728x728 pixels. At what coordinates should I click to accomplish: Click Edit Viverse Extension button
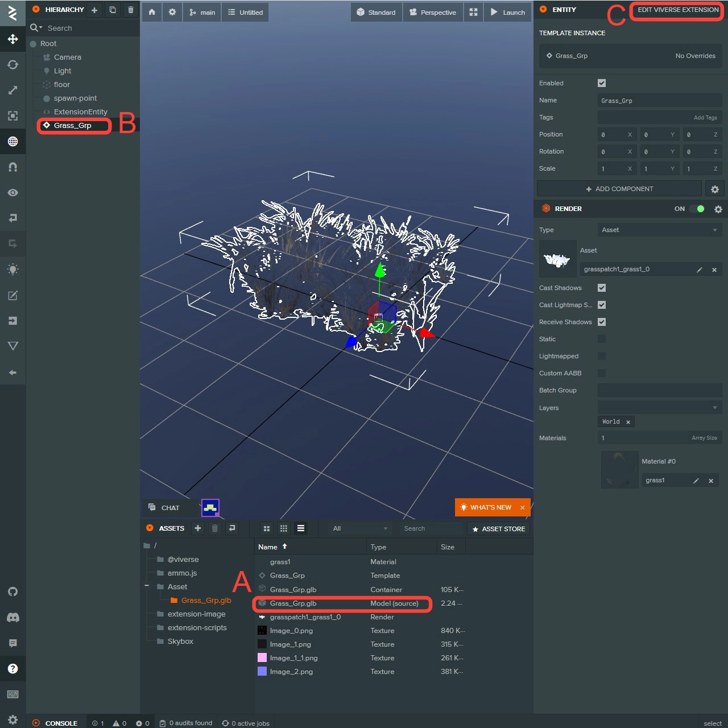pos(677,10)
